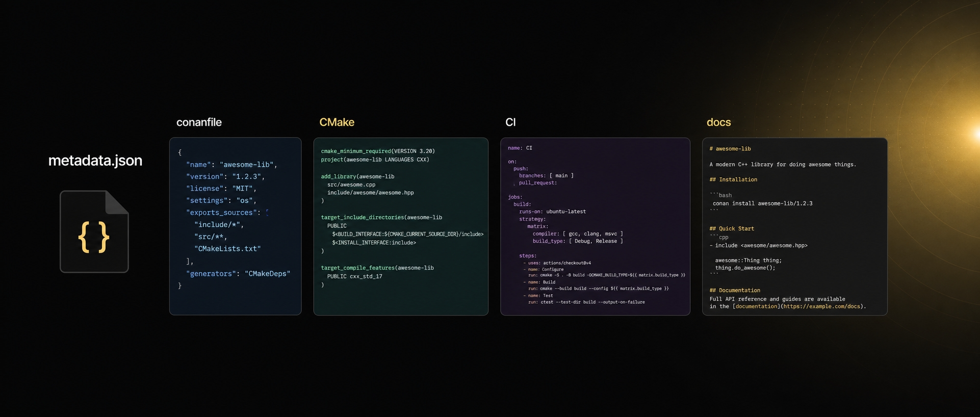Click the "src/**" entry in conanfile
The image size is (980, 417).
tap(211, 237)
